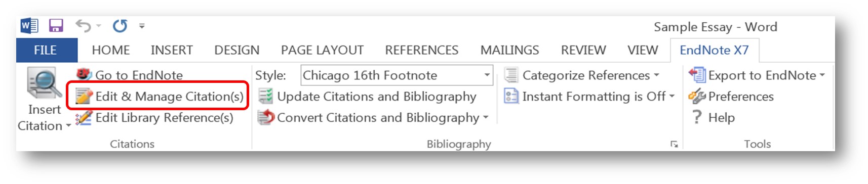
Task: Click the Redo repeat icon
Action: 120,25
